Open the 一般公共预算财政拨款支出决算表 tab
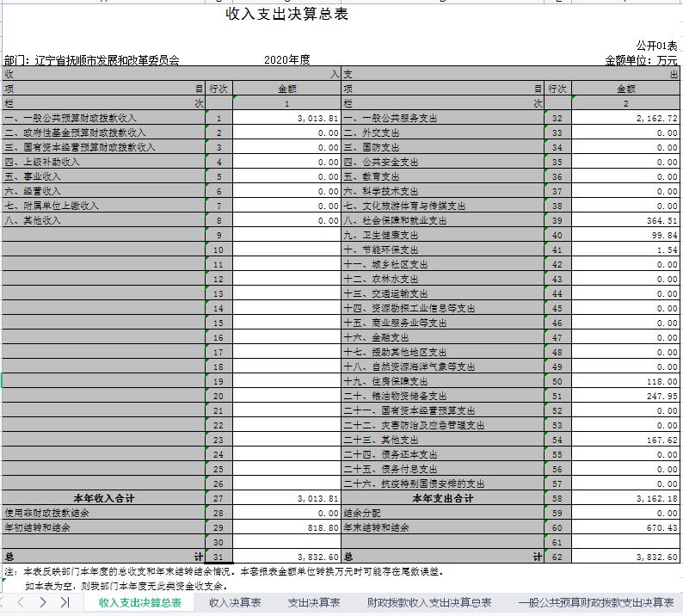 click(x=595, y=602)
